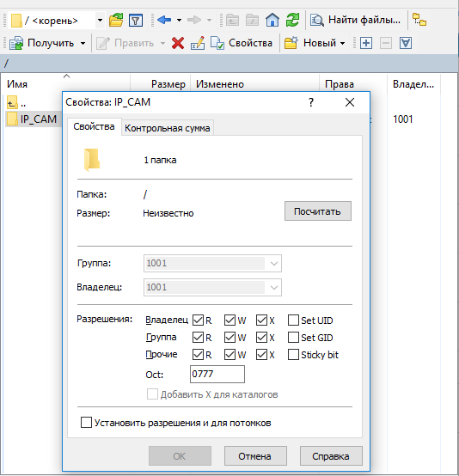The image size is (459, 476).
Task: Click the select files plus icon
Action: click(x=366, y=43)
